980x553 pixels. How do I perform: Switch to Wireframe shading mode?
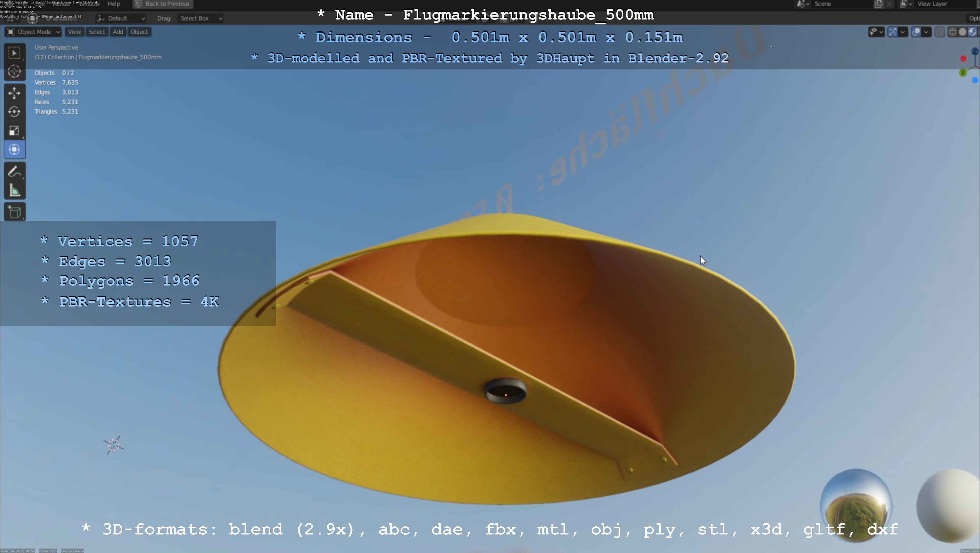(953, 32)
